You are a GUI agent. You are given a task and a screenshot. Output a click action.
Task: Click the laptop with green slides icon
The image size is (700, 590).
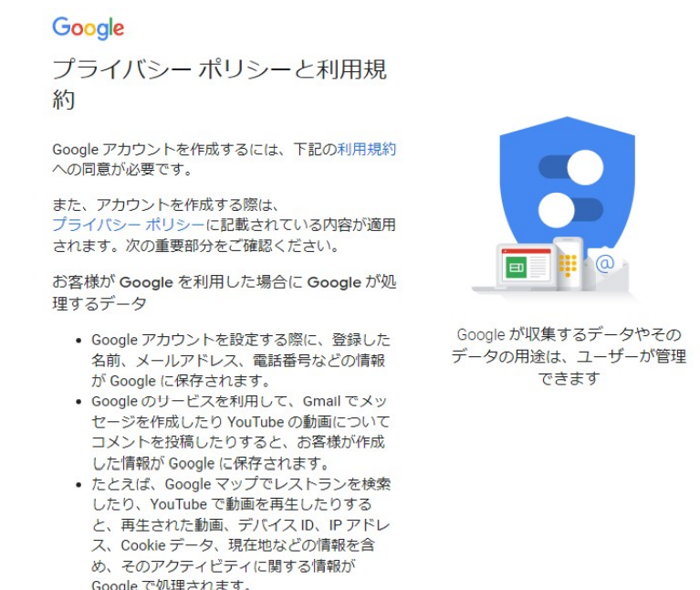[517, 269]
